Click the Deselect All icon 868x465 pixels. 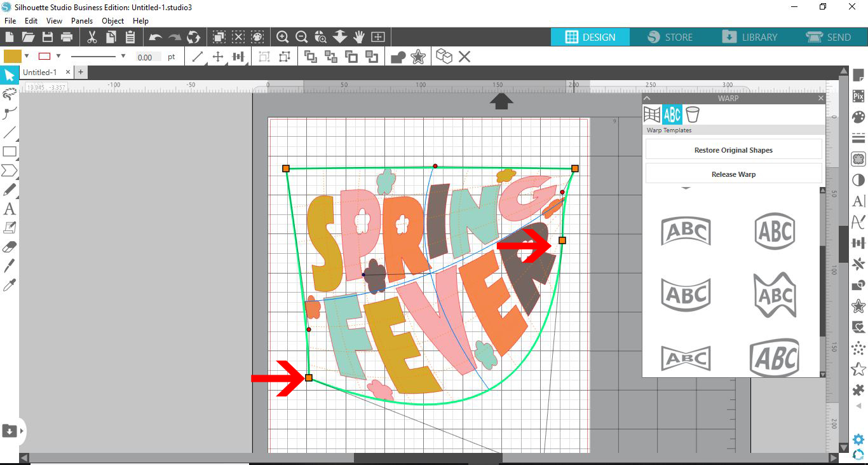[x=238, y=37]
